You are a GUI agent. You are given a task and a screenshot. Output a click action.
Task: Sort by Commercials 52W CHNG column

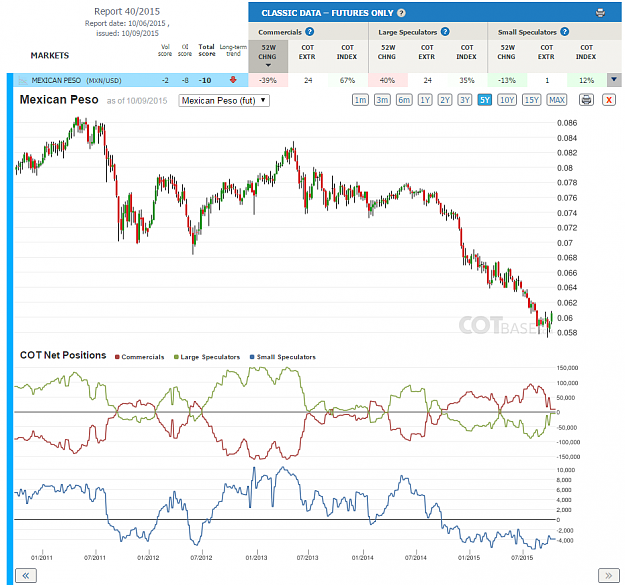[x=268, y=56]
